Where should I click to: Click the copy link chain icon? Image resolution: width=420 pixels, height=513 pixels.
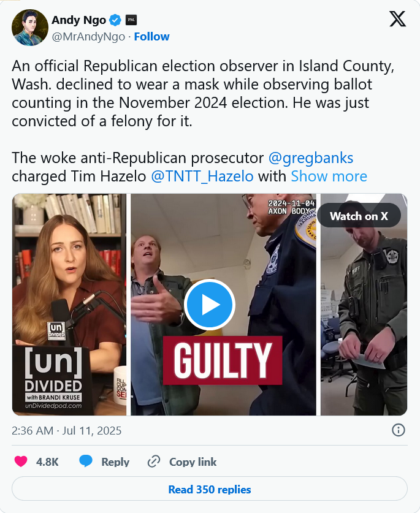(x=153, y=462)
